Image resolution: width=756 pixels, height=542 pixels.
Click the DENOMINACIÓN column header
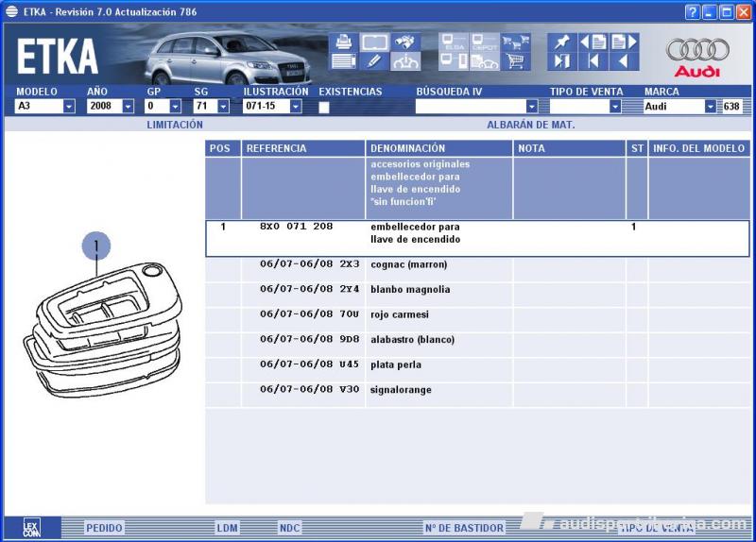[x=438, y=148]
